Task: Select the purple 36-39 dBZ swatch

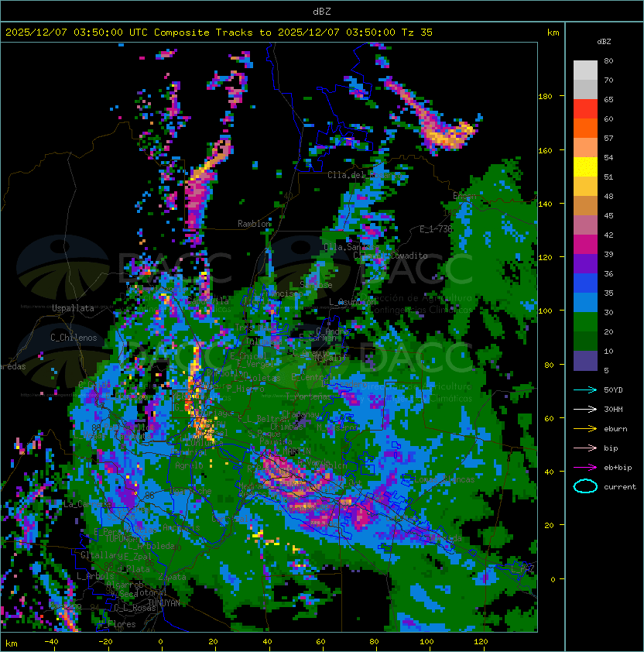Action: point(585,263)
